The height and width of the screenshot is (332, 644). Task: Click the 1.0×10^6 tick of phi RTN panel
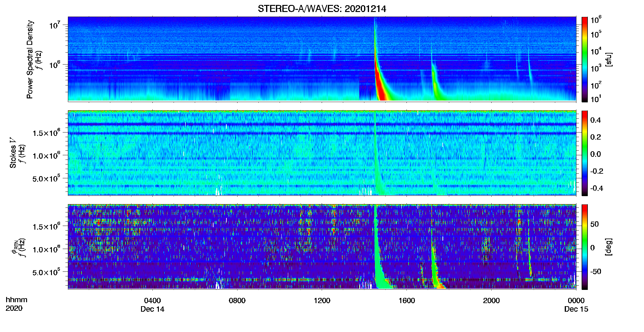click(46, 249)
